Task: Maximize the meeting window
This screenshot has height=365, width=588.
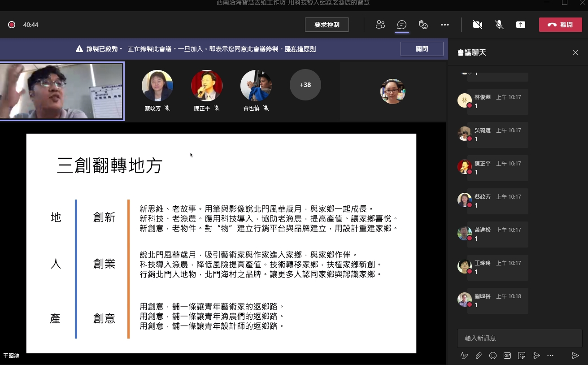Action: click(x=565, y=3)
